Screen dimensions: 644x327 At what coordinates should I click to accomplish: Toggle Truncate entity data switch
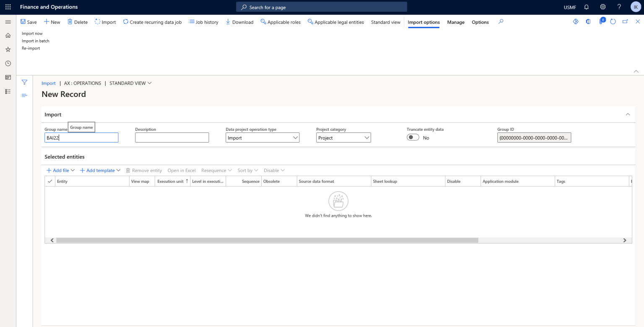[x=413, y=137]
